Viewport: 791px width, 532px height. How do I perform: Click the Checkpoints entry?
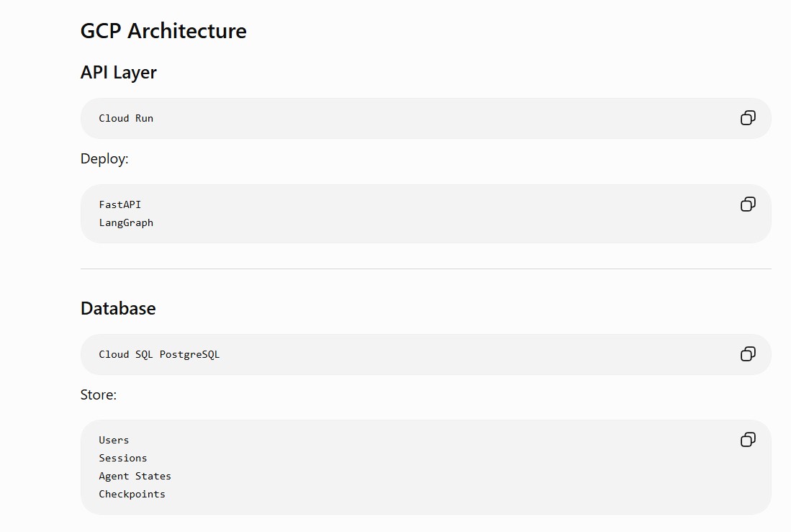click(x=132, y=494)
